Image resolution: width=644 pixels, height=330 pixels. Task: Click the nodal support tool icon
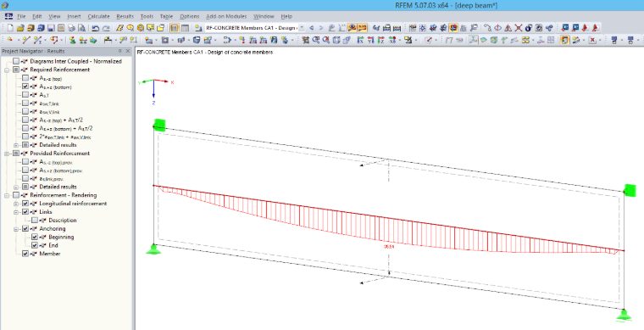click(x=72, y=40)
